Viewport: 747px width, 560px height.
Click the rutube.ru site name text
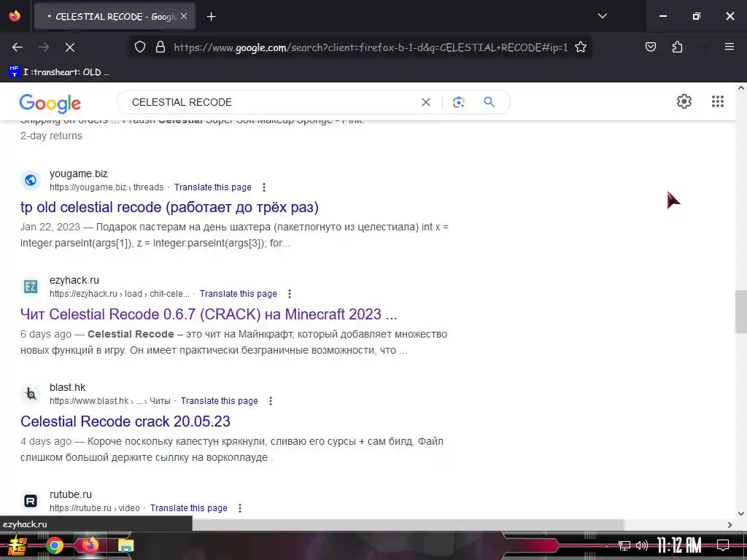(71, 495)
